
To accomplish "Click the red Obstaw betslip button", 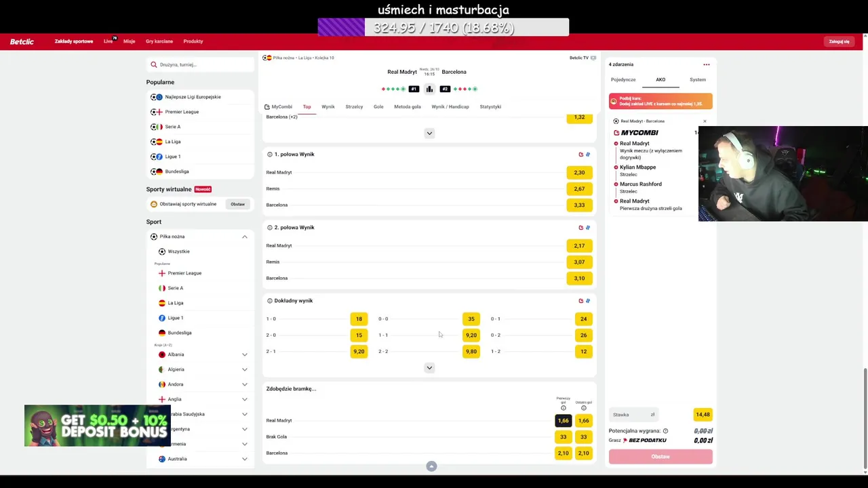I will 660,457.
